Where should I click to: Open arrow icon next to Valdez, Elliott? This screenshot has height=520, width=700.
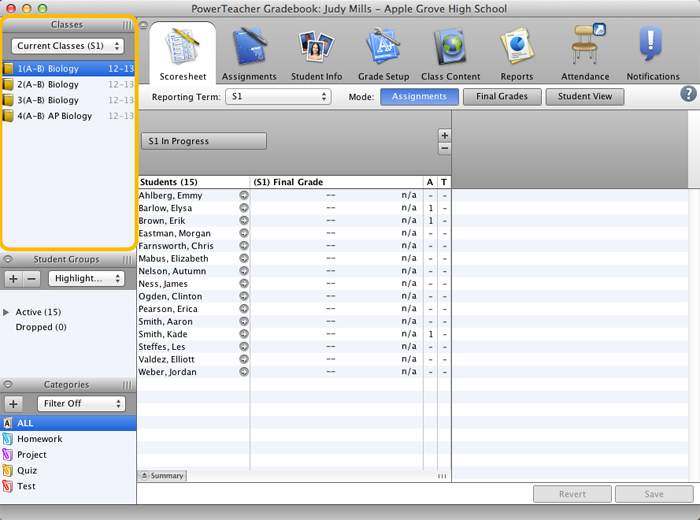point(244,359)
